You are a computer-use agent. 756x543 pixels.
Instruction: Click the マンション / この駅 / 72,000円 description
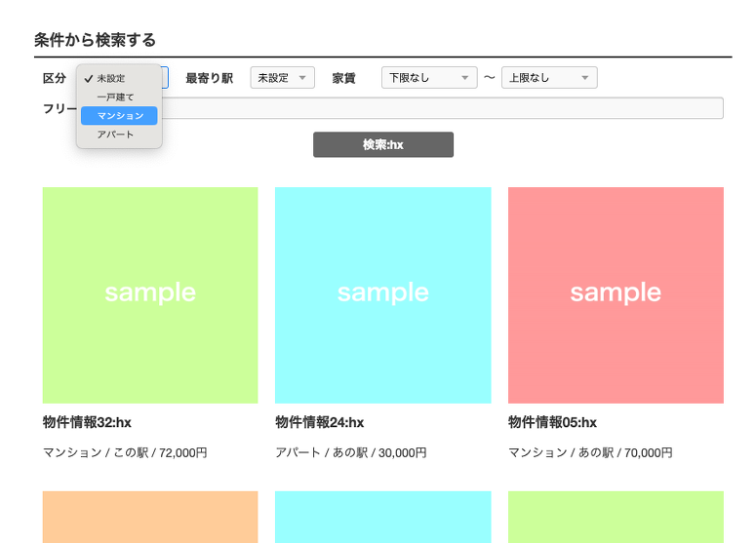click(125, 453)
